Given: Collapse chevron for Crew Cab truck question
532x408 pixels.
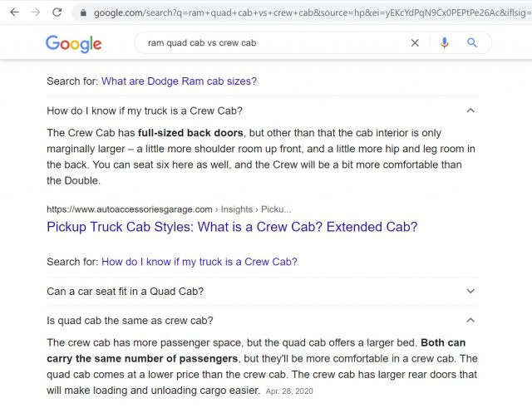Looking at the screenshot, I should click(x=470, y=111).
